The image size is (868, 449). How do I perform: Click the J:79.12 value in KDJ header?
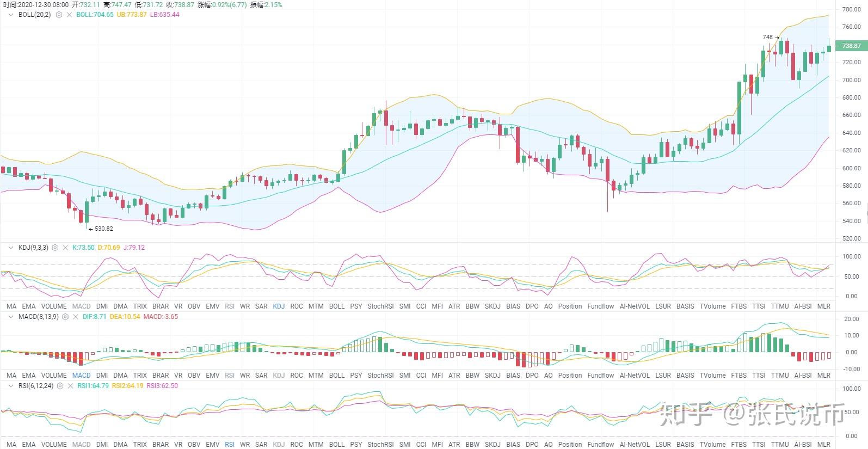(134, 248)
